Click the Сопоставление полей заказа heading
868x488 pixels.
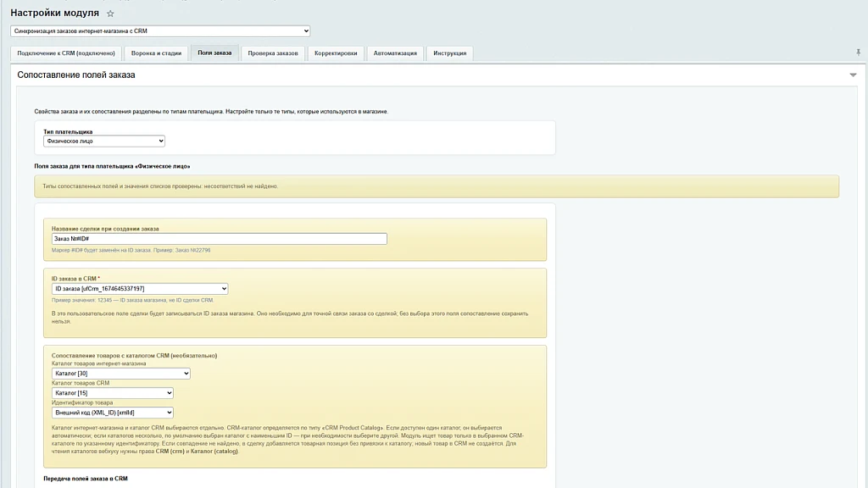point(75,75)
